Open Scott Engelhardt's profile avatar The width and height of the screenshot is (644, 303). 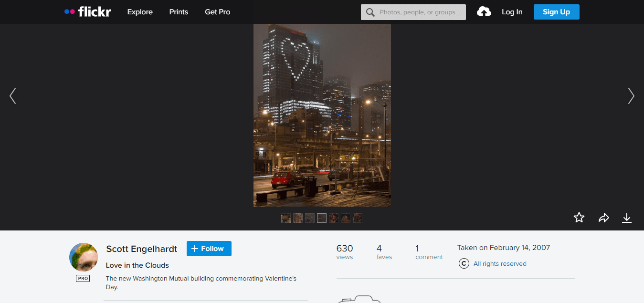(84, 257)
